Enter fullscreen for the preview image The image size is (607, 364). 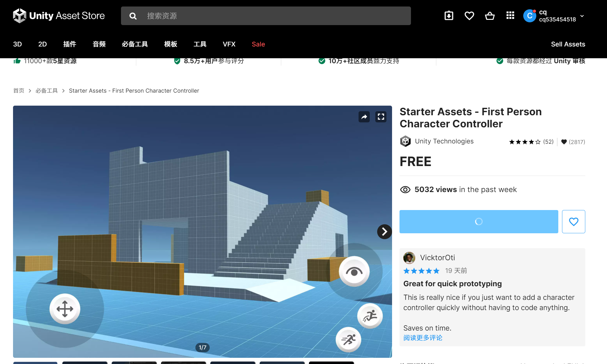(381, 117)
